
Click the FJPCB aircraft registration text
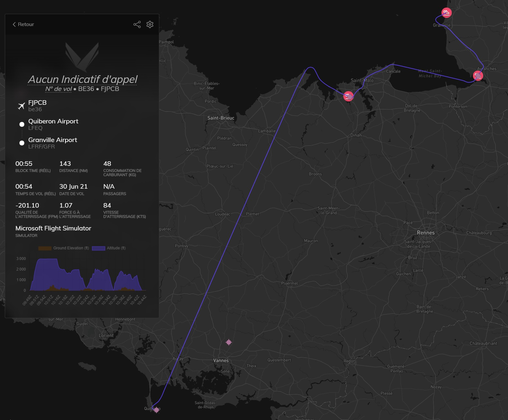tap(37, 103)
